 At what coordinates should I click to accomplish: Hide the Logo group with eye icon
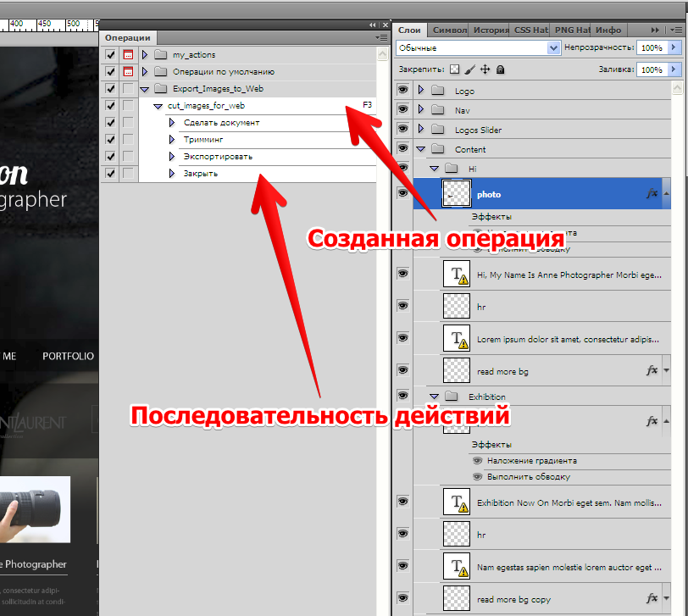402,91
